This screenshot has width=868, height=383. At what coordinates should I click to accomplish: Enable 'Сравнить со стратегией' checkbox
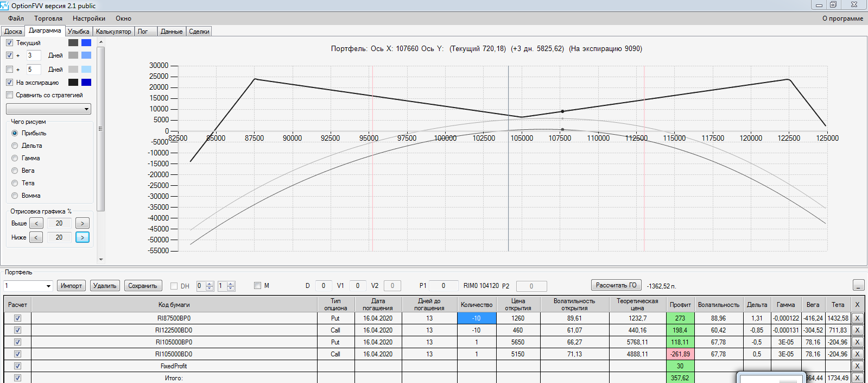pos(9,95)
